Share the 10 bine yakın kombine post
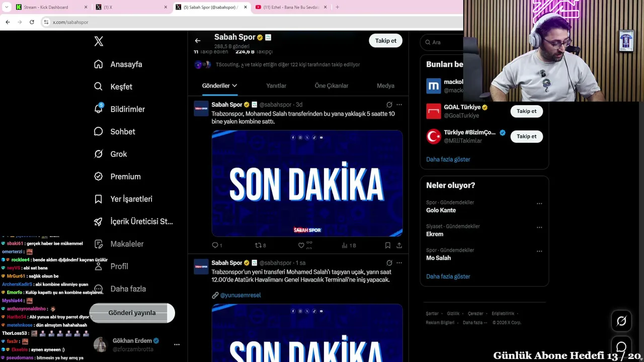Screen dimensions: 644x362 tap(399, 245)
